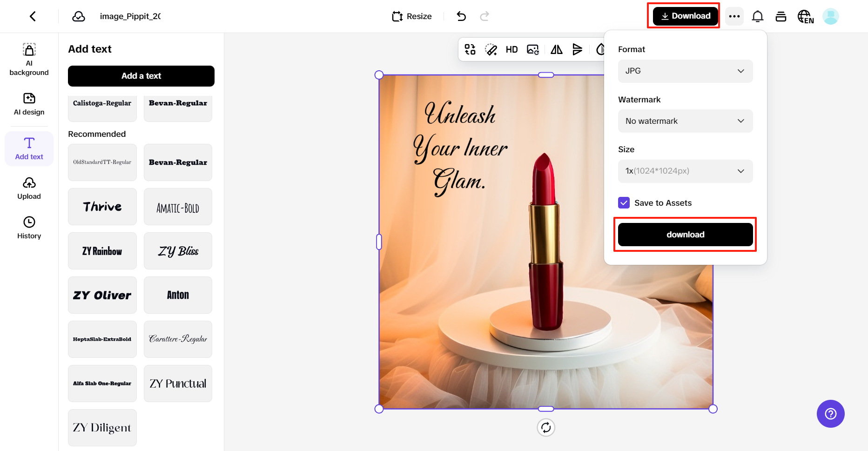View your edit History
Viewport: 868px width, 451px height.
tap(29, 227)
